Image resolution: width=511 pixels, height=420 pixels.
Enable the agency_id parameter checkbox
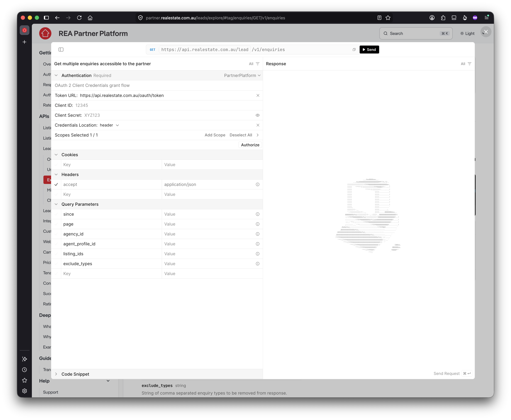point(56,234)
